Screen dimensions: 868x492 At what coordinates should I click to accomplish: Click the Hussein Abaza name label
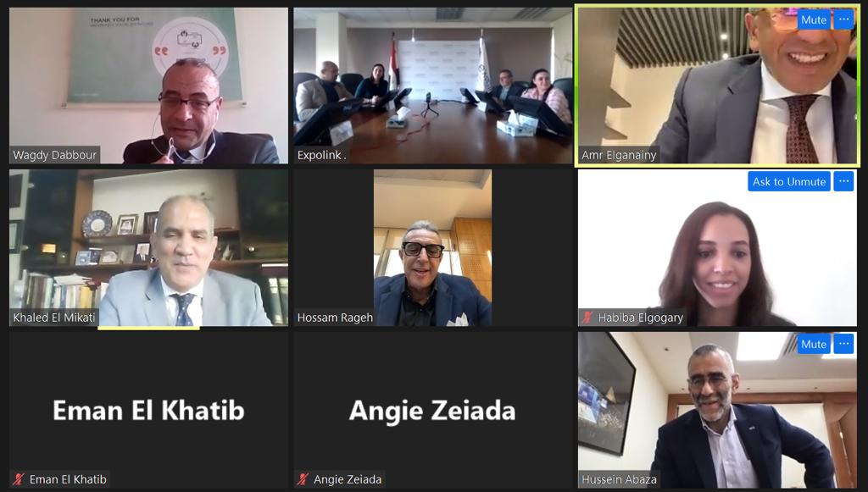(x=619, y=479)
